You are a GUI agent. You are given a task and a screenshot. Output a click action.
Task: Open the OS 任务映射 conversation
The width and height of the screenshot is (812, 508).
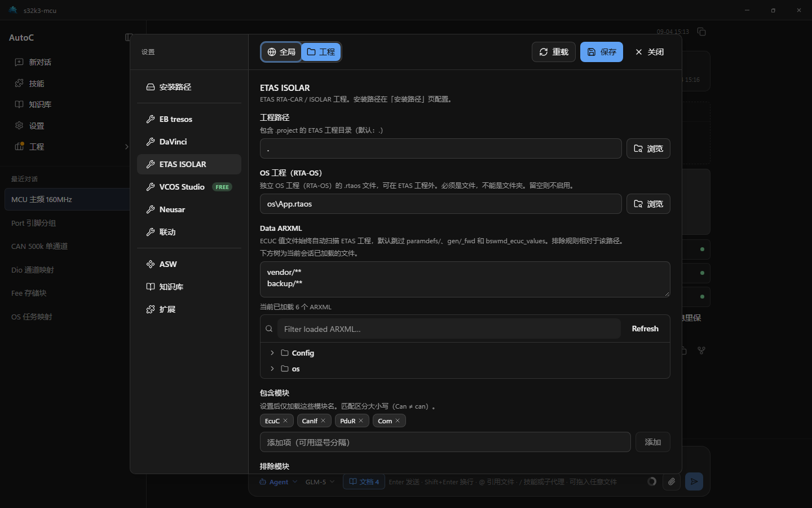(x=68, y=317)
